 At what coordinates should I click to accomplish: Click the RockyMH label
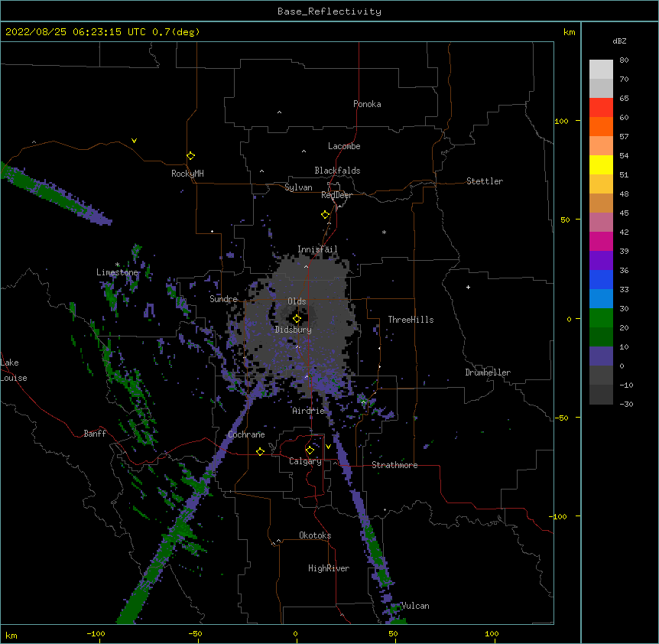coord(187,174)
